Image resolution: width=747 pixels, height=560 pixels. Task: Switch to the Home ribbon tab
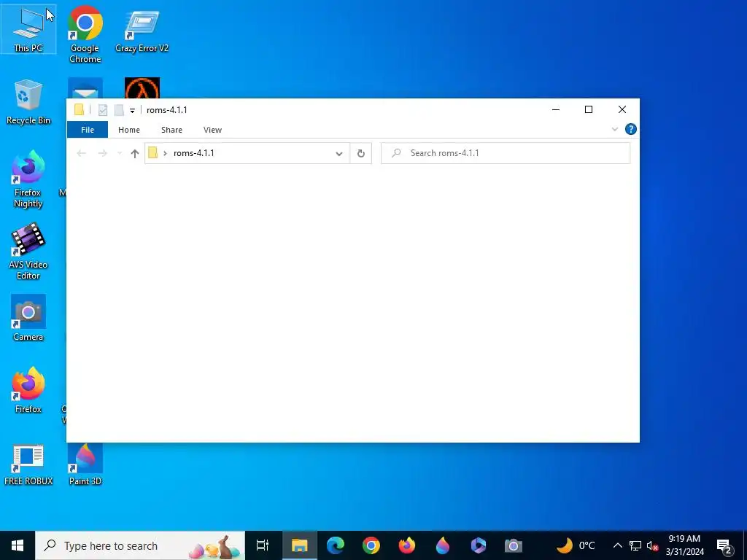129,130
